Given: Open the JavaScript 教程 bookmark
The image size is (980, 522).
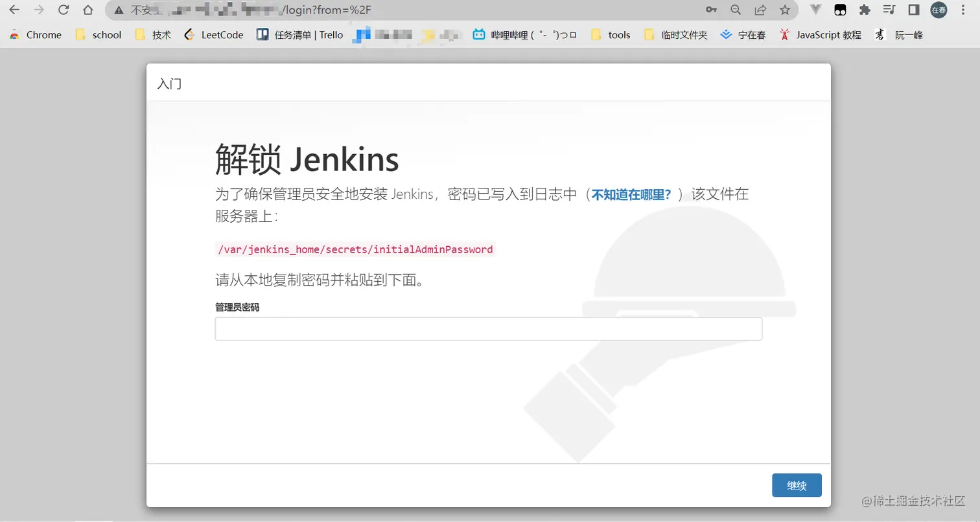Looking at the screenshot, I should coord(821,35).
